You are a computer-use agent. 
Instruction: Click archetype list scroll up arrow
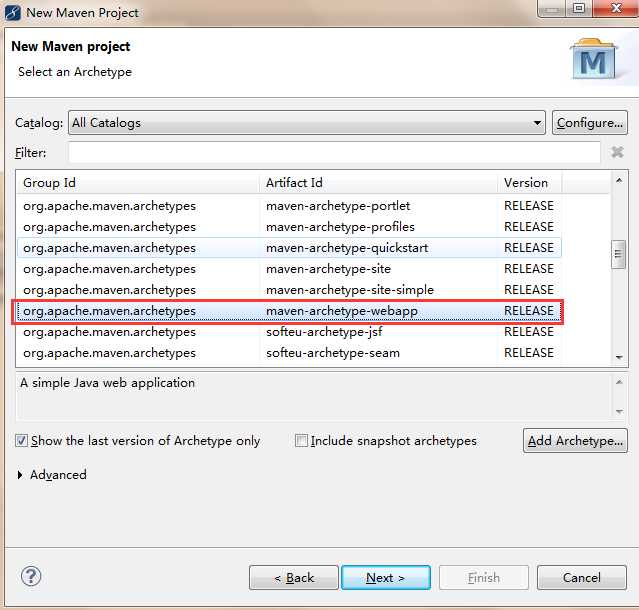coord(619,180)
